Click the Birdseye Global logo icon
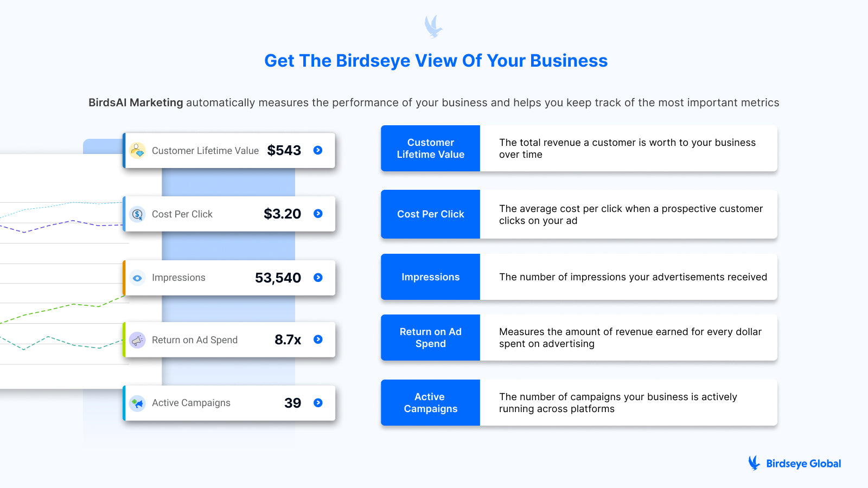The image size is (868, 488). coord(754,463)
